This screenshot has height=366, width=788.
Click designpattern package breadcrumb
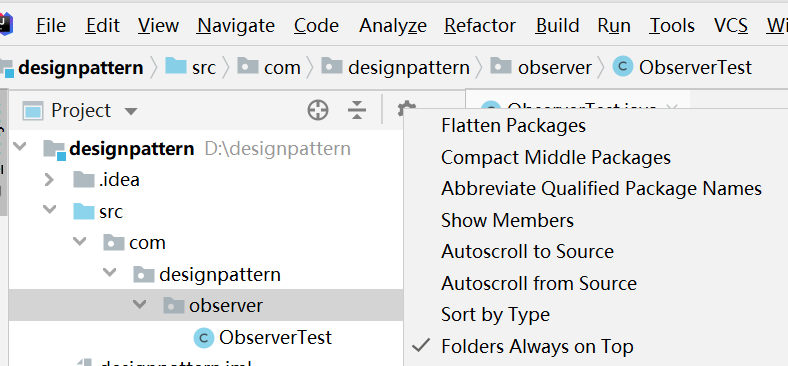[409, 67]
